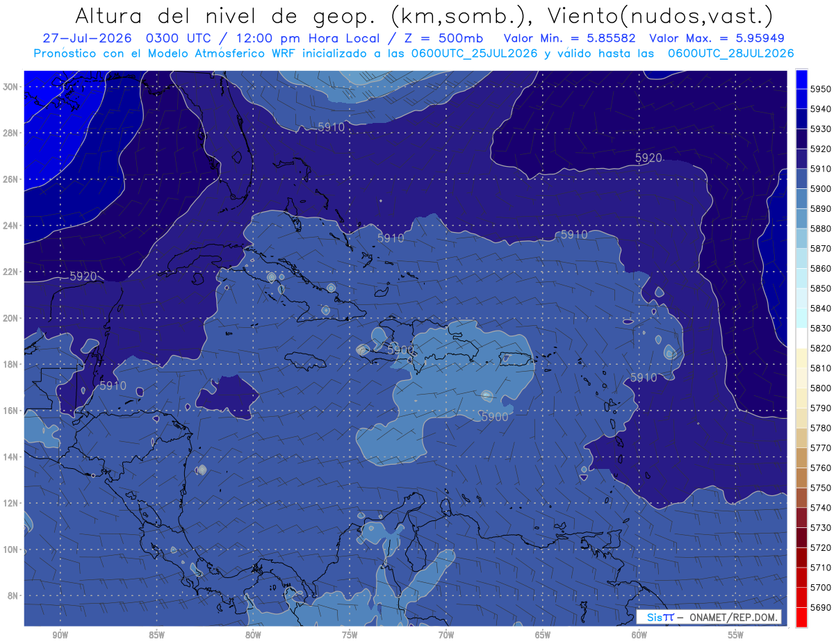This screenshot has height=644, width=834.
Task: Pick legend swatch between 5810 and 5800
Action: tap(801, 378)
